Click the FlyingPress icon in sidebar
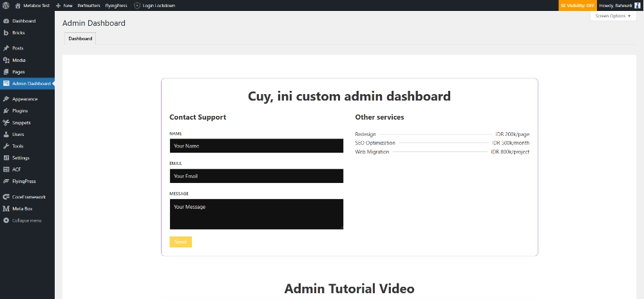The height and width of the screenshot is (299, 644). coord(6,181)
